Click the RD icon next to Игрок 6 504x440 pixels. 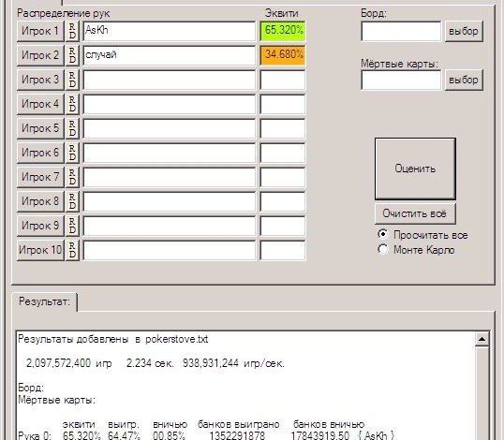pos(72,153)
